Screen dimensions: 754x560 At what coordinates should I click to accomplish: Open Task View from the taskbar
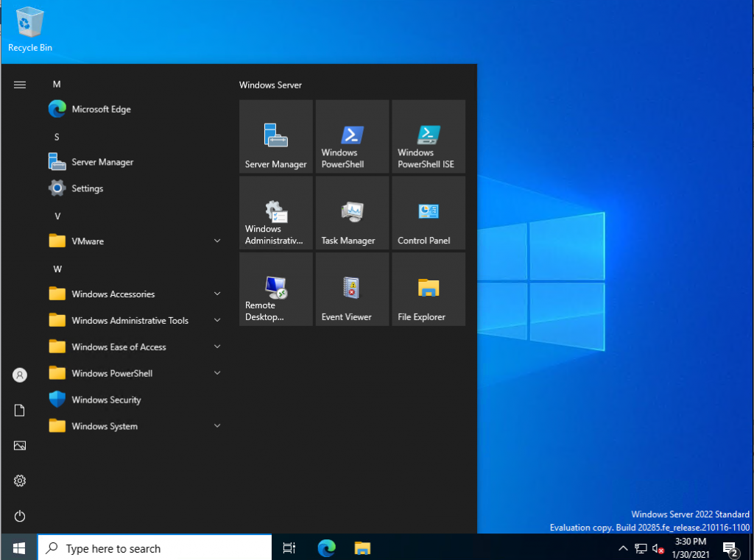coord(289,547)
